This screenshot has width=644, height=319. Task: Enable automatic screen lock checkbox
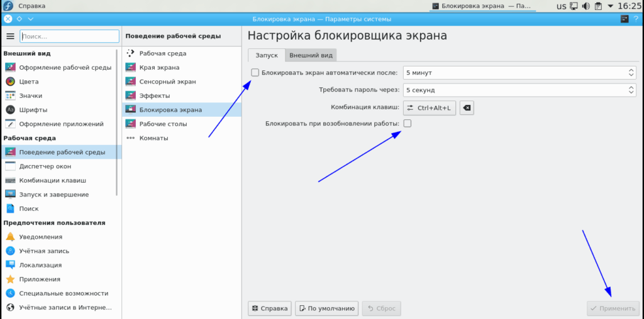255,73
